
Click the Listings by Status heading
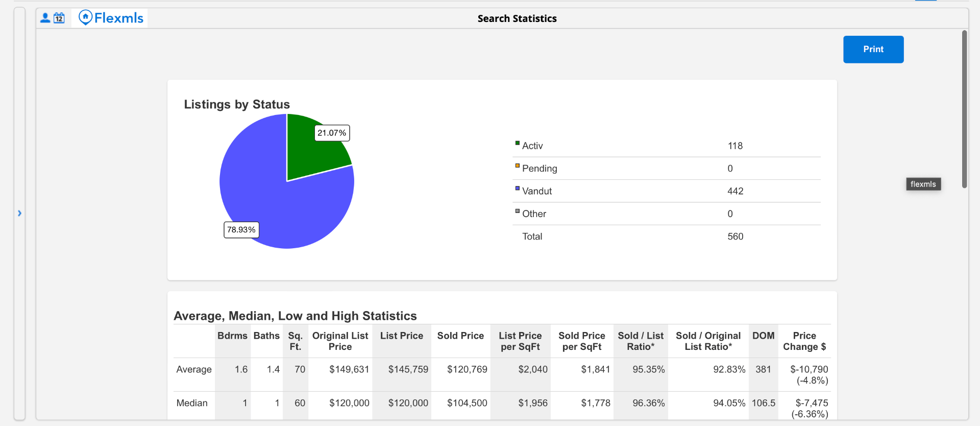(x=237, y=104)
